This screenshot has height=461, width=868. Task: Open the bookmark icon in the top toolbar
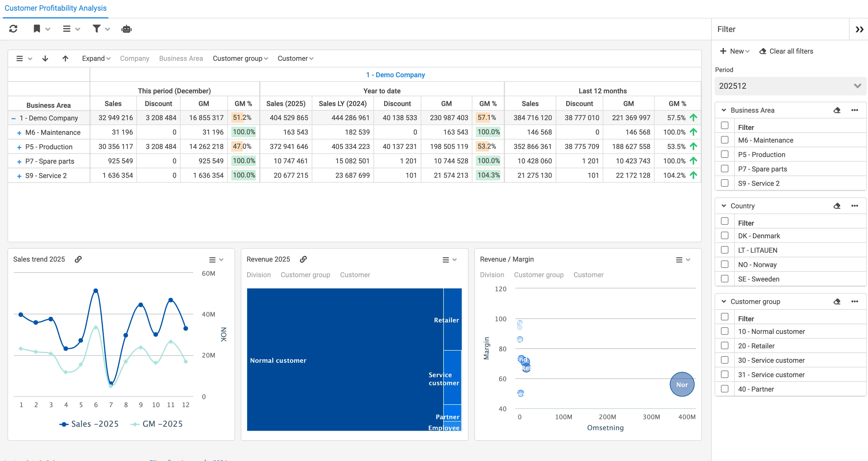[37, 29]
